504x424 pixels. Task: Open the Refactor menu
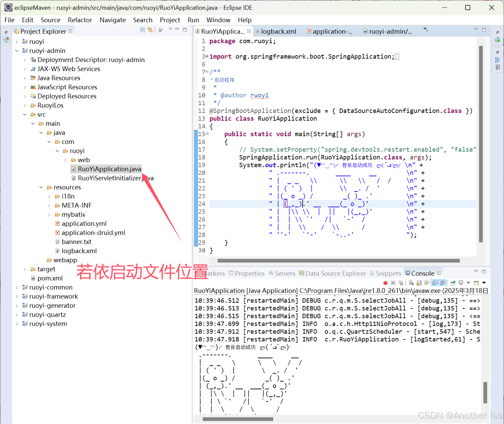(x=80, y=20)
